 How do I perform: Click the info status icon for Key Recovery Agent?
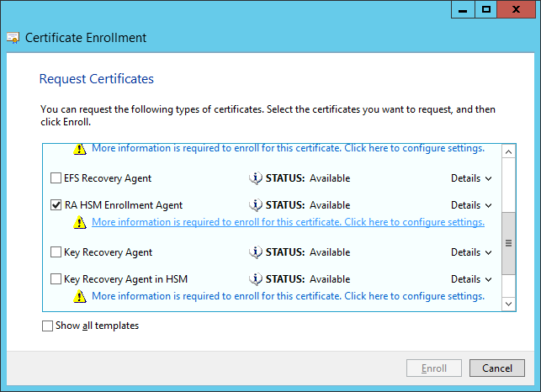coord(257,252)
